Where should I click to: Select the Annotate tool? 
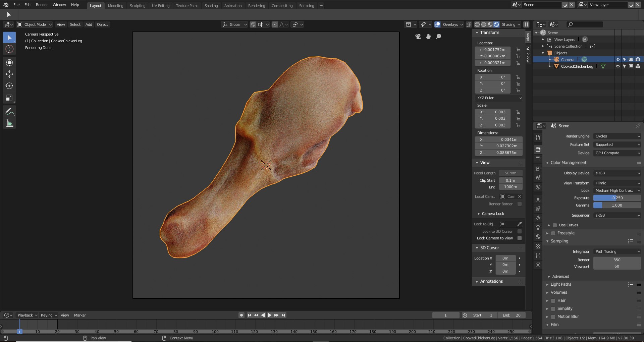[x=9, y=111]
